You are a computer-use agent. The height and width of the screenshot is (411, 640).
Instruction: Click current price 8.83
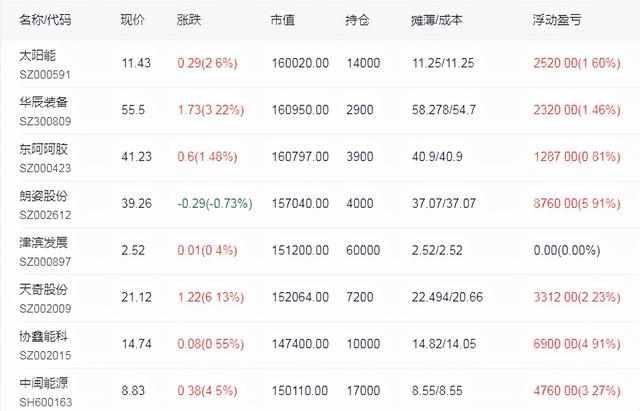click(x=133, y=391)
